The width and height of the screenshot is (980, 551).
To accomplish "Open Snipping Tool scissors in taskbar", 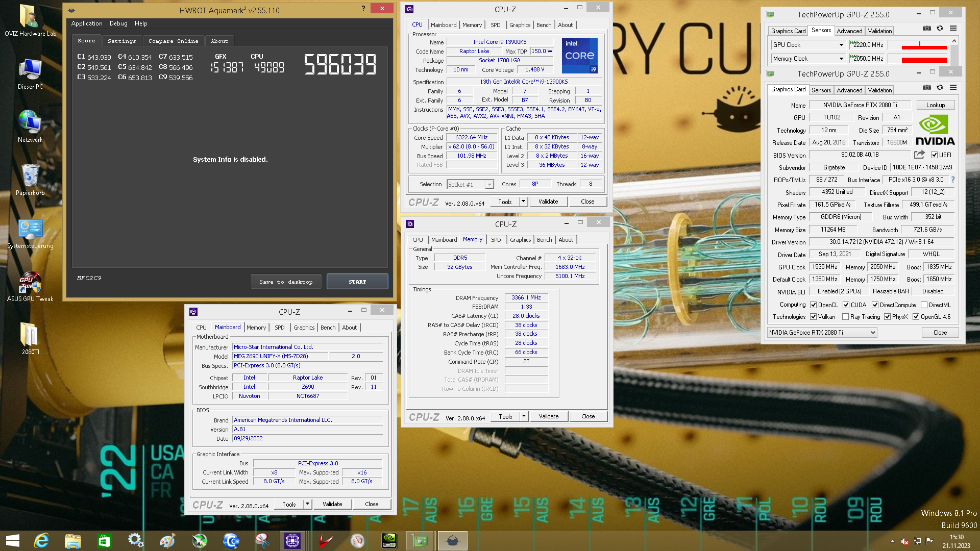I will click(x=262, y=541).
